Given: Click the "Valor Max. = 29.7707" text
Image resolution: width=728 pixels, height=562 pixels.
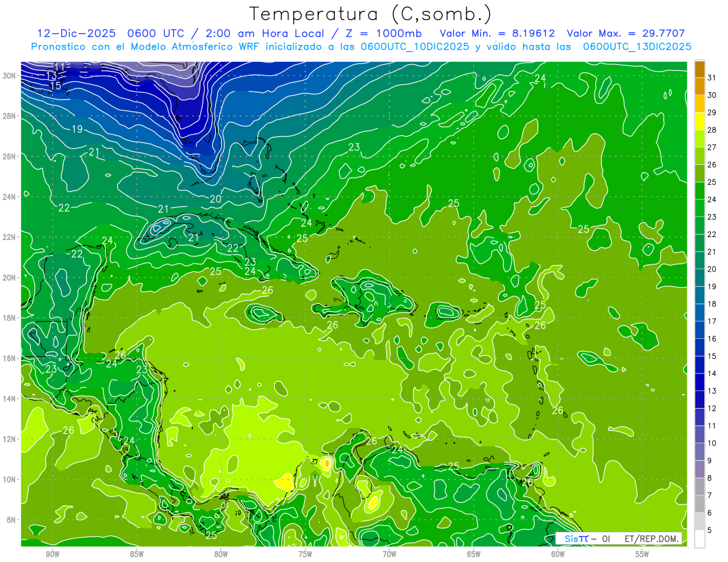Looking at the screenshot, I should pyautogui.click(x=626, y=33).
